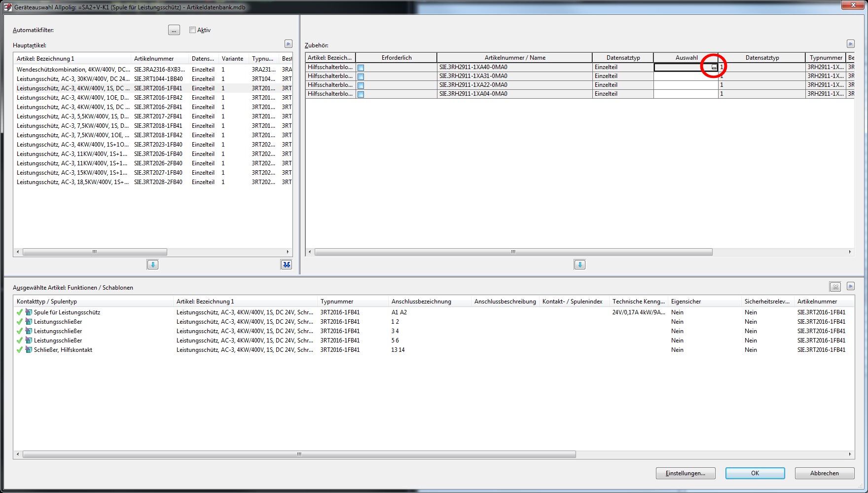Screen dimensions: 868x493
Task: Click the Auswahl column header in Zubehör
Action: [686, 58]
